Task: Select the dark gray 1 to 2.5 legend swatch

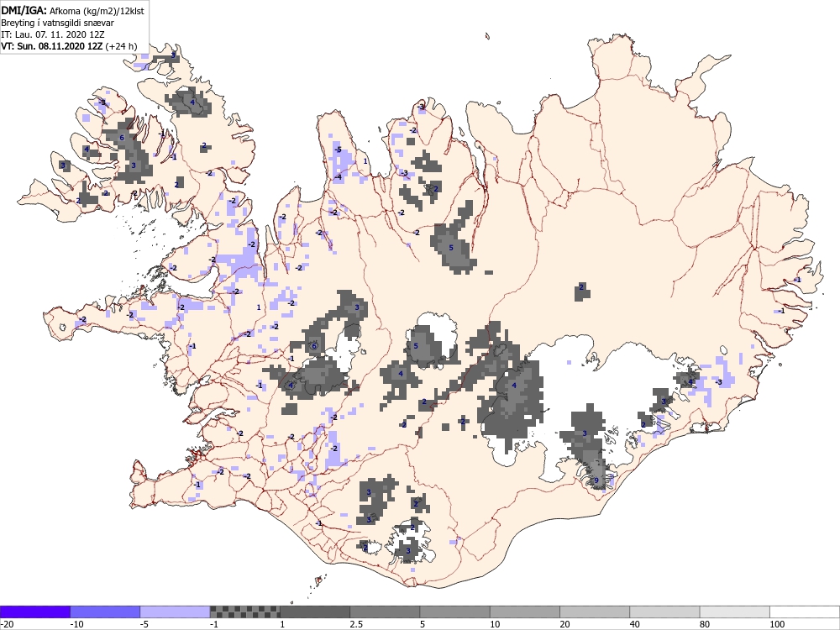Action: pyautogui.click(x=315, y=612)
